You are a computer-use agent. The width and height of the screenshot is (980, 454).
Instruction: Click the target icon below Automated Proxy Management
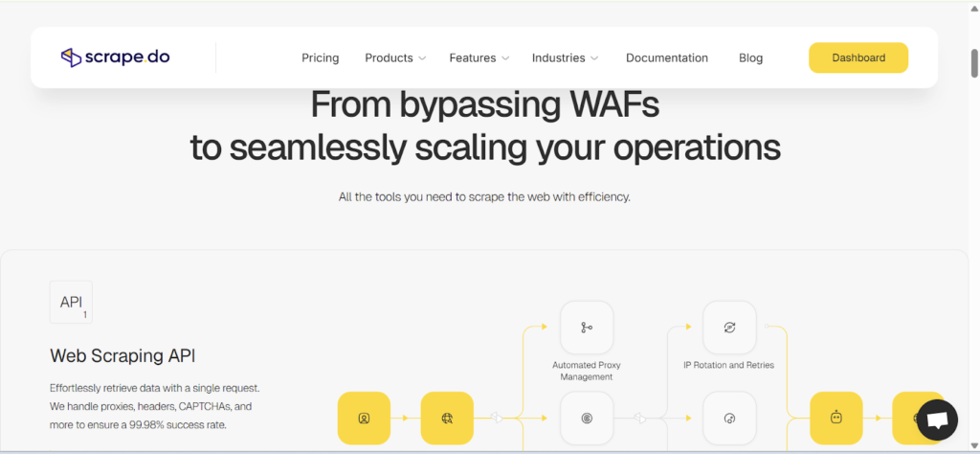click(x=587, y=418)
